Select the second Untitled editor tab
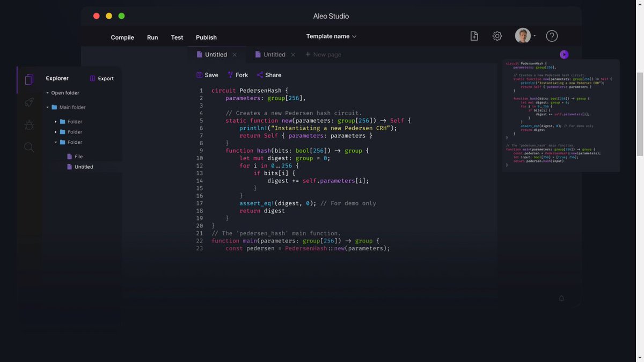644x362 pixels. pyautogui.click(x=274, y=54)
